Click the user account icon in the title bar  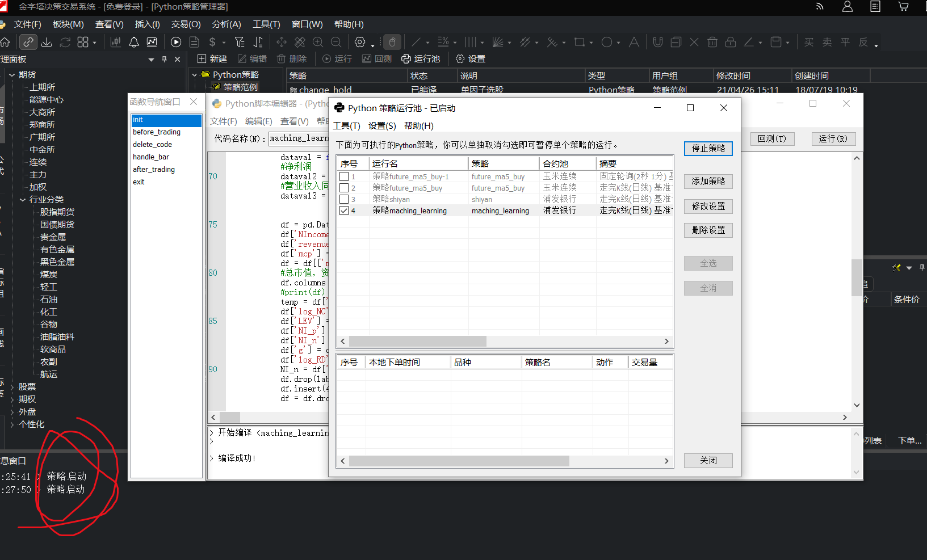[848, 6]
